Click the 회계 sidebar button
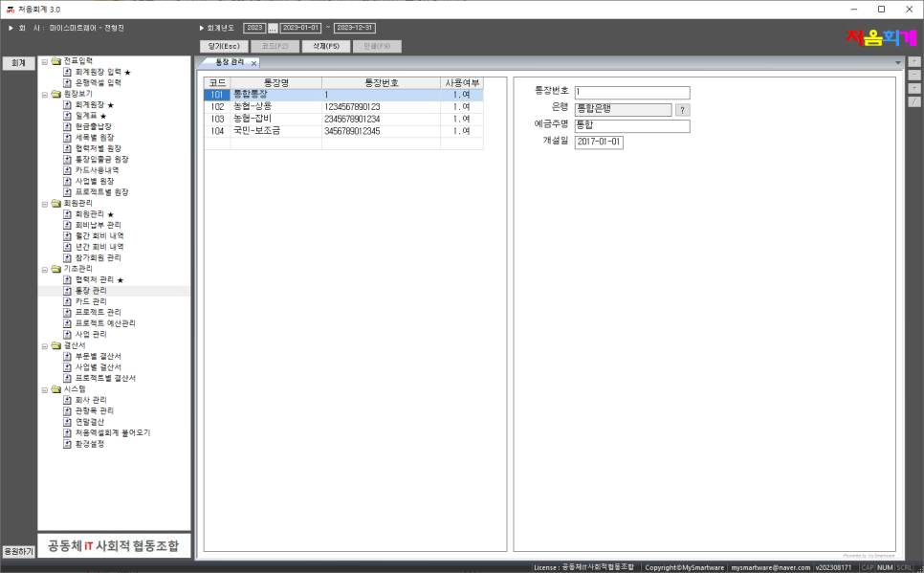The height and width of the screenshot is (573, 924). click(19, 62)
